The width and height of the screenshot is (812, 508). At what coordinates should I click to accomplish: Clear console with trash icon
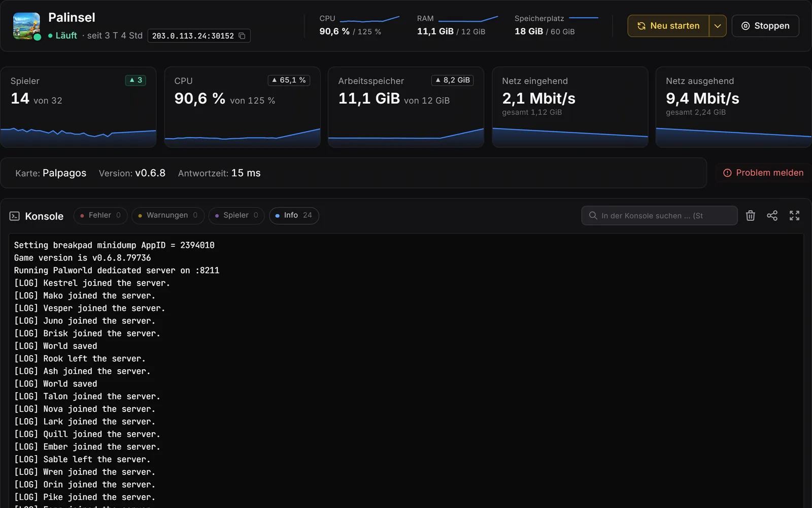click(x=751, y=215)
